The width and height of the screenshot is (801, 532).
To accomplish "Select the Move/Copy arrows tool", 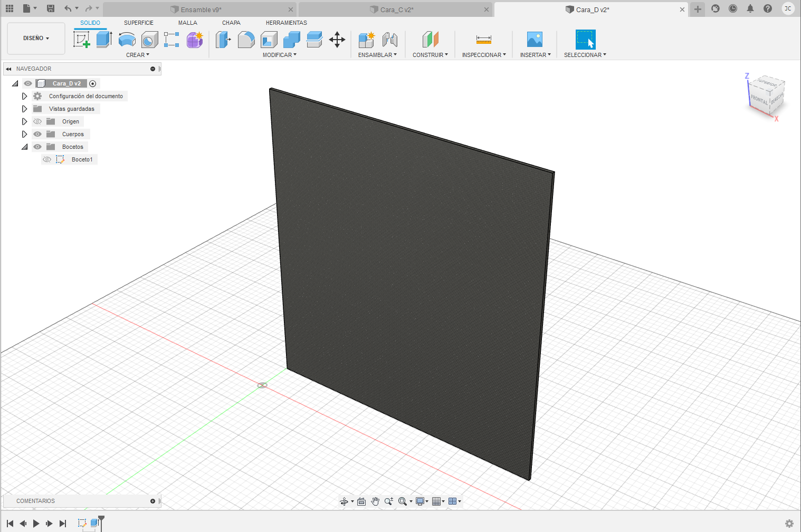I will (337, 40).
